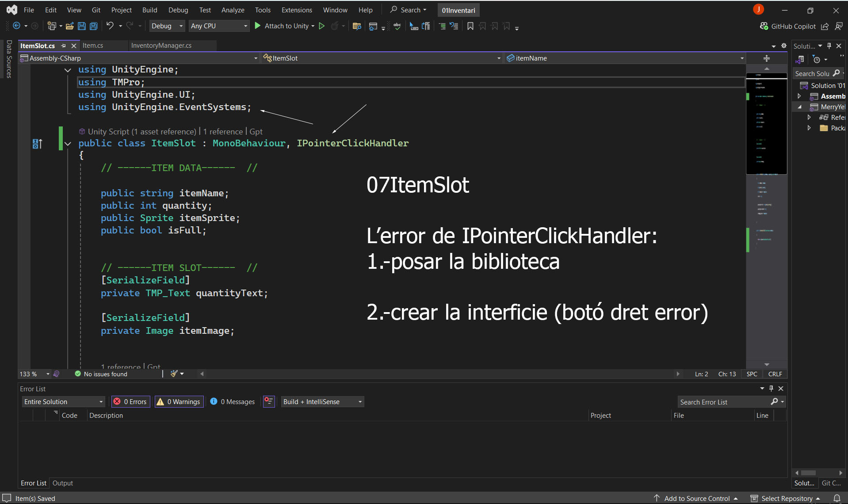Click the Open File folder icon
This screenshot has height=504, width=848.
(x=69, y=26)
